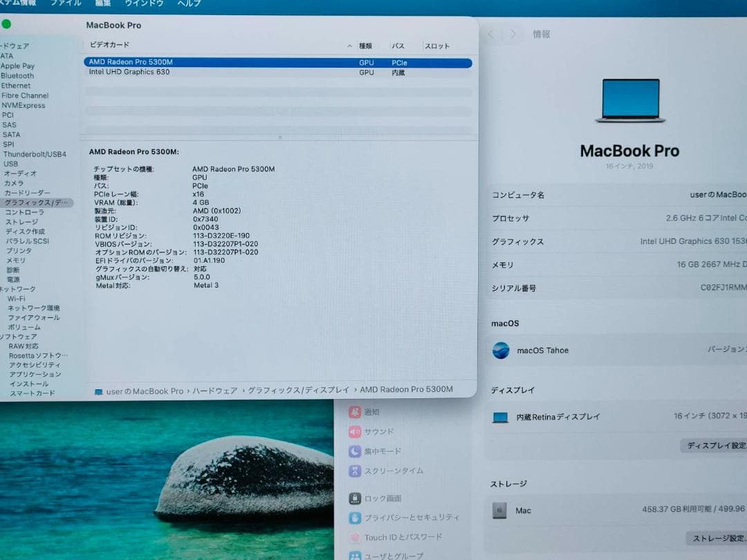The height and width of the screenshot is (560, 747).
Task: Go back in the System Settings window
Action: 491,34
